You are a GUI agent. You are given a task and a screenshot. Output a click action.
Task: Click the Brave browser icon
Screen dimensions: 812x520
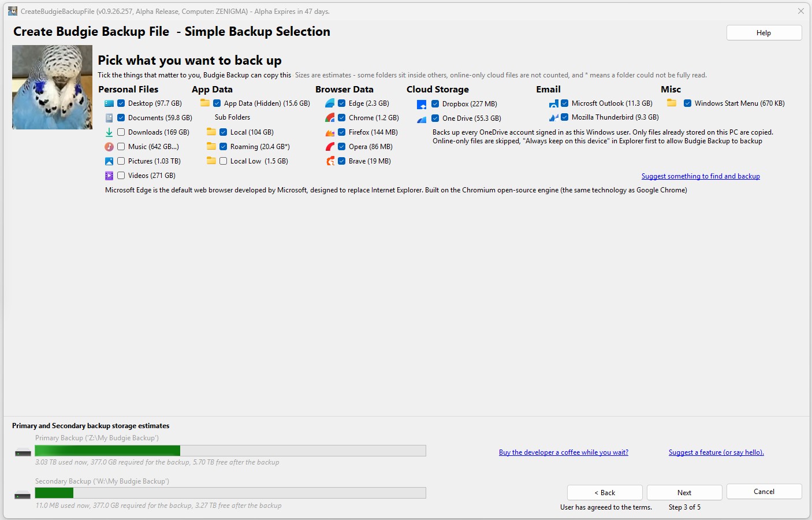(330, 161)
